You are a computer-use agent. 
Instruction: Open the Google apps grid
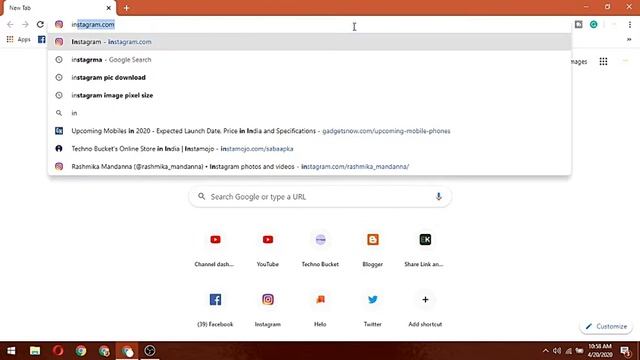coord(603,62)
